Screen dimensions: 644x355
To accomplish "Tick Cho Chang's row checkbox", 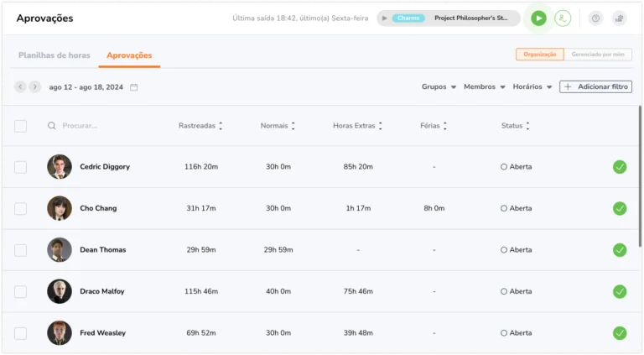I will click(20, 209).
